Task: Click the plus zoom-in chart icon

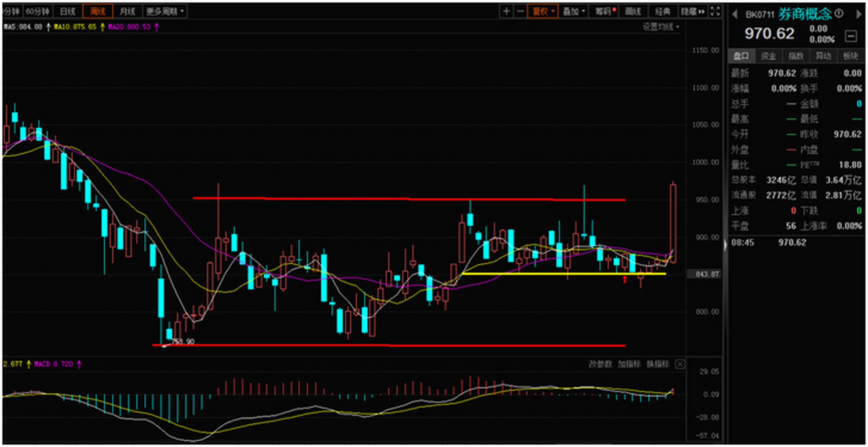Action: coord(506,12)
